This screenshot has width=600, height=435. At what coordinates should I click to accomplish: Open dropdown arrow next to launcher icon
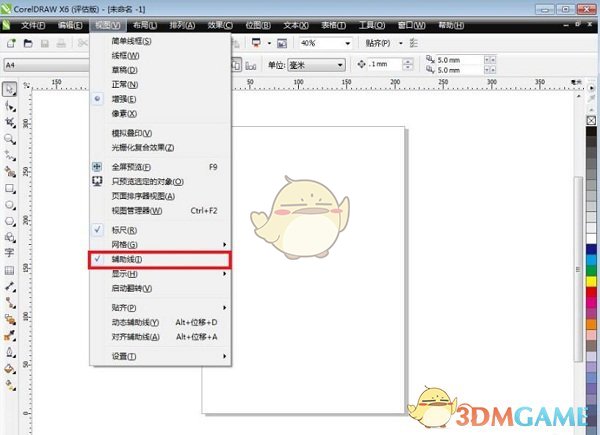(x=269, y=43)
